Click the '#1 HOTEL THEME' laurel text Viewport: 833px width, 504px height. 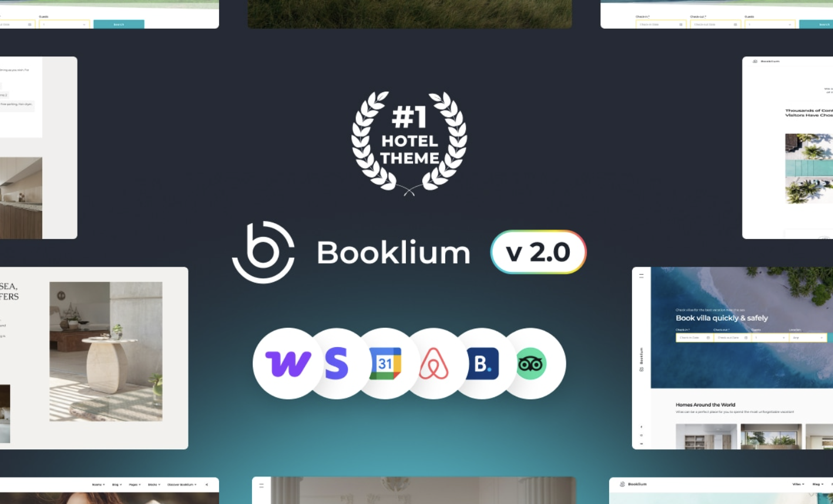point(409,136)
